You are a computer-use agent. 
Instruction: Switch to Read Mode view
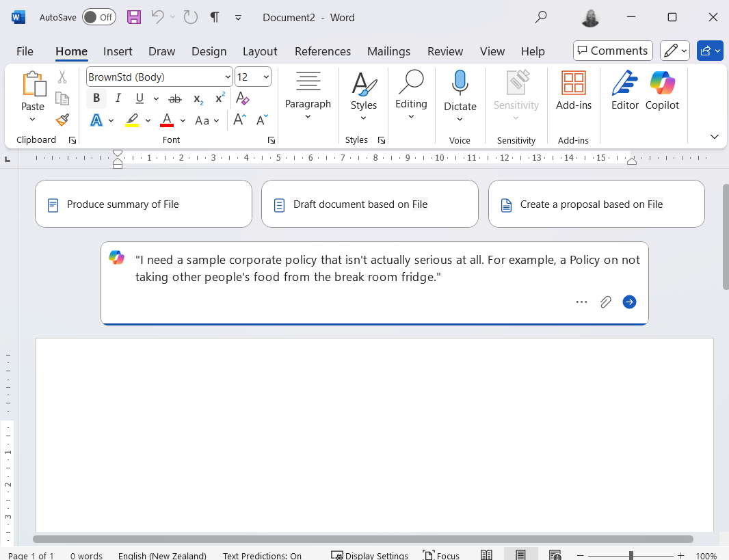click(x=486, y=555)
